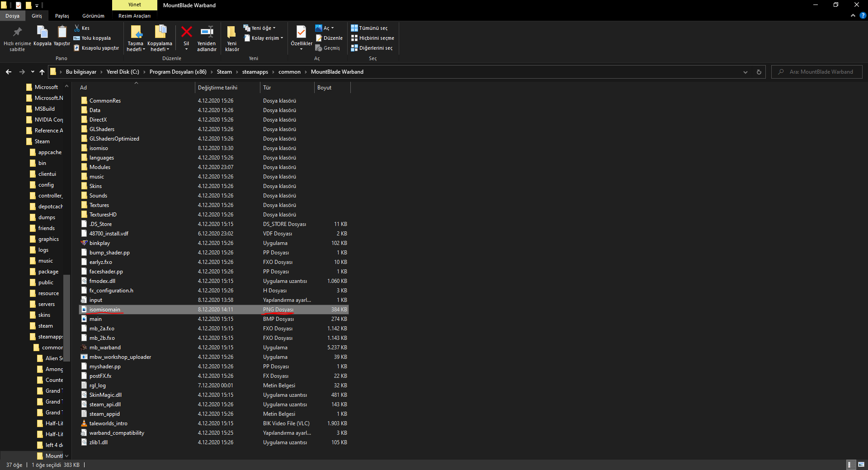The height and width of the screenshot is (470, 868).
Task: Click the Yapıştır paste icon
Action: tap(62, 36)
